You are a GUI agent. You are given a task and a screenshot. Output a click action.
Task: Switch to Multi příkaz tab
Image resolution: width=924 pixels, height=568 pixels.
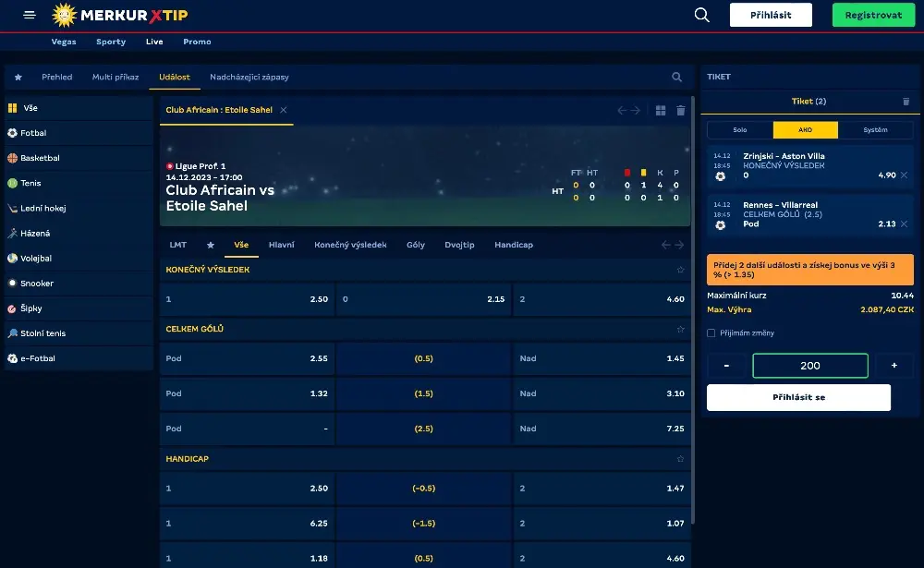[115, 78]
